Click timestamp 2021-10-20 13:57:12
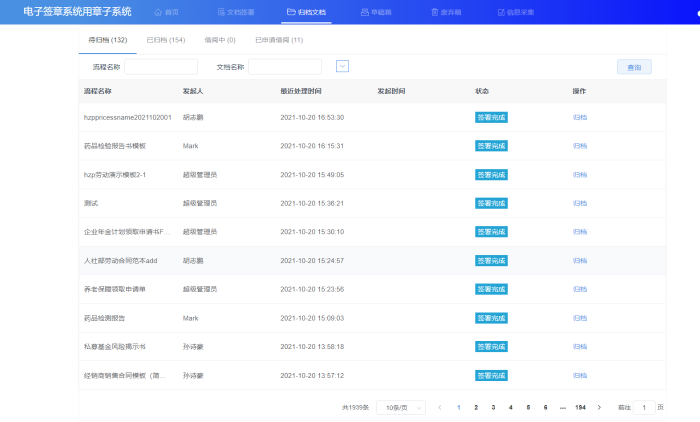 tap(312, 376)
